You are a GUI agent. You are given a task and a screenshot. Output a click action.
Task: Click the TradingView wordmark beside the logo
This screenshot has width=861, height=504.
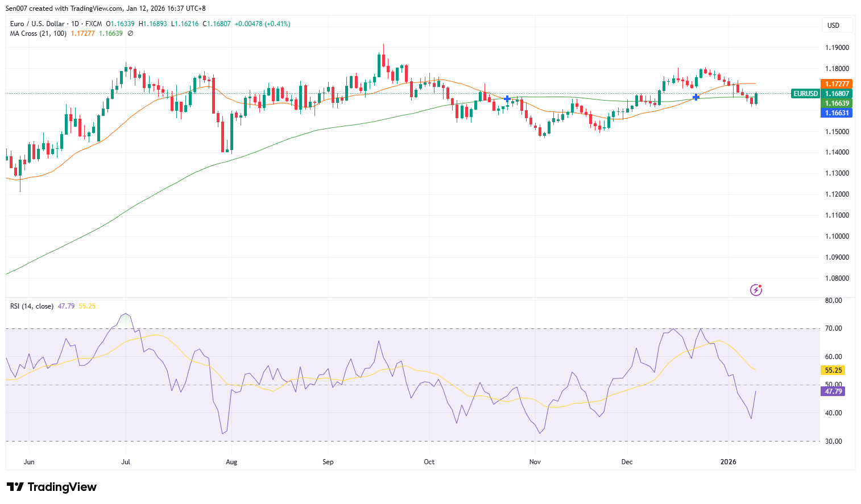[63, 487]
